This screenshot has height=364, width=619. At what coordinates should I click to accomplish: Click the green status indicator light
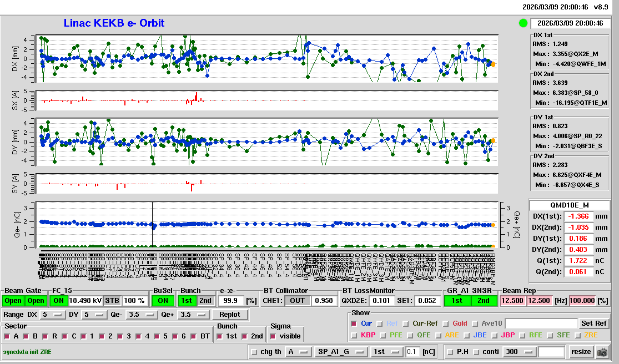523,23
